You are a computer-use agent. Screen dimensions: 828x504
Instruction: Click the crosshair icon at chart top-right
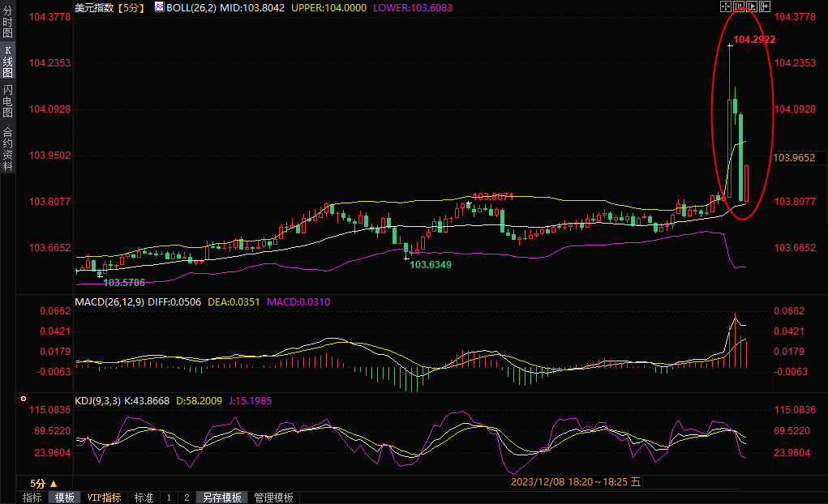(725, 6)
